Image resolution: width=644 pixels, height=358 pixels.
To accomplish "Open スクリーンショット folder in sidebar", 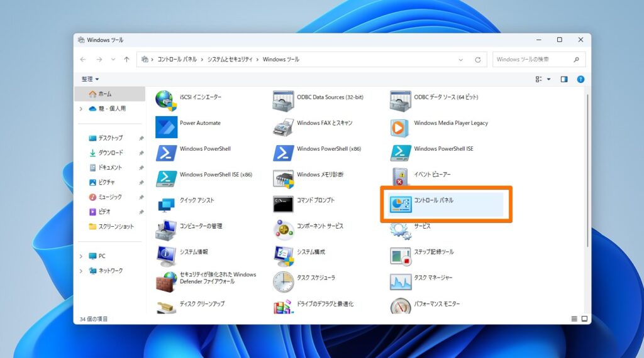I will pyautogui.click(x=110, y=226).
